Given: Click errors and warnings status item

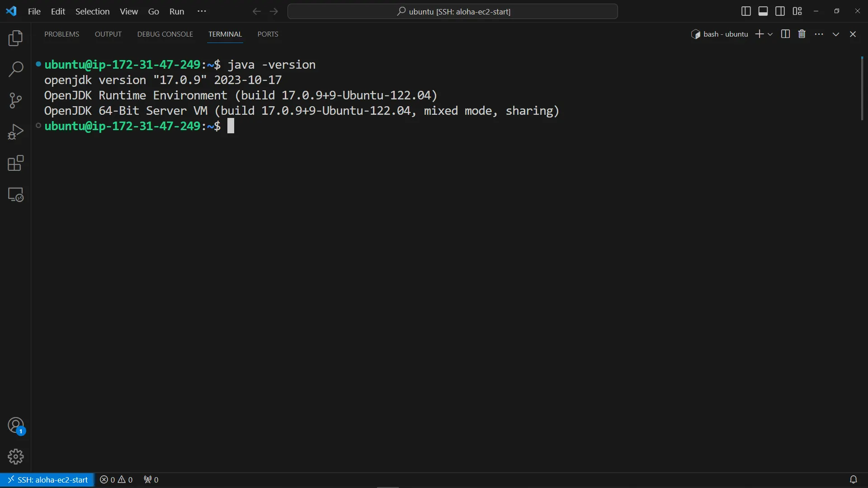Looking at the screenshot, I should coord(116,480).
